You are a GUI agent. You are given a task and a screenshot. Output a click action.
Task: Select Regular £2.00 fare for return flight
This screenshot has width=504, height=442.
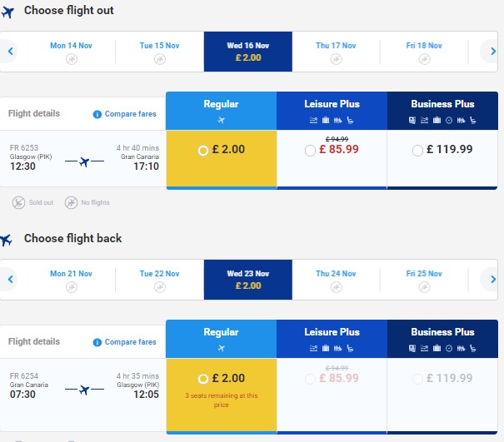pyautogui.click(x=203, y=379)
